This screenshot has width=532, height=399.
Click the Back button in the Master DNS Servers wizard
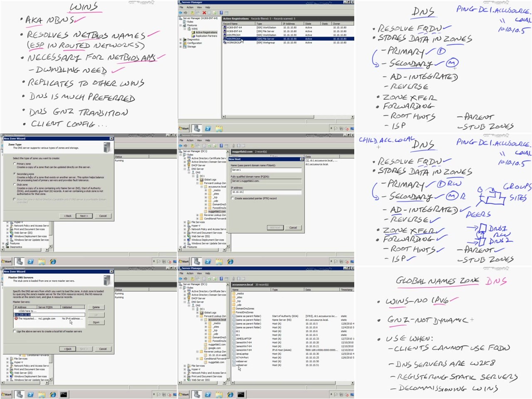68,349
